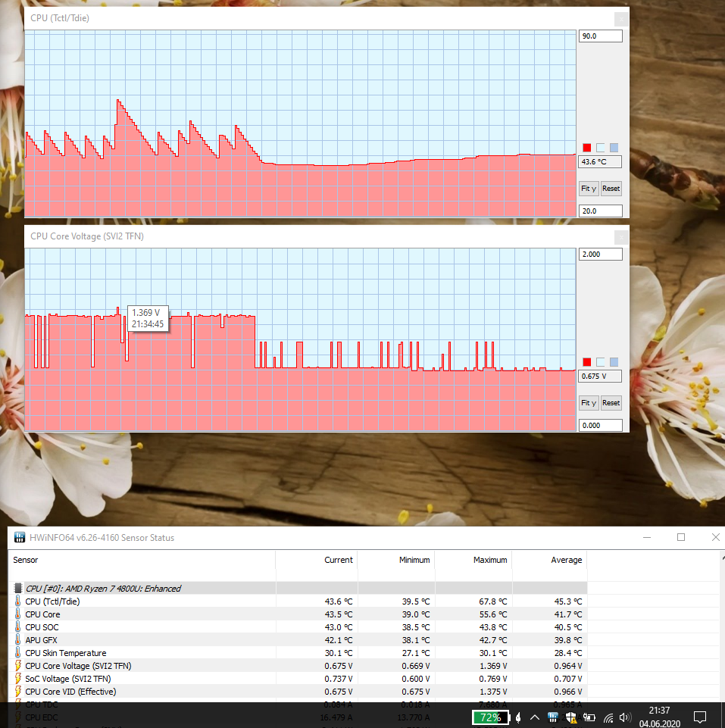Click the 20.0 minimum field in temperature graph

tap(600, 211)
